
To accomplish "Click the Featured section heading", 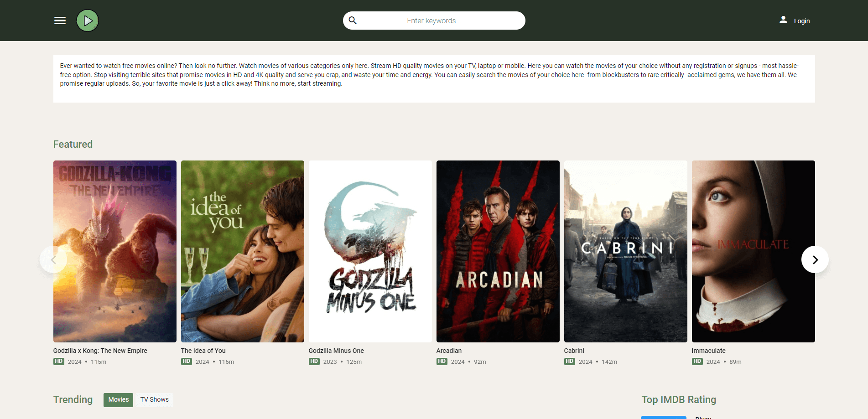I will (x=73, y=144).
